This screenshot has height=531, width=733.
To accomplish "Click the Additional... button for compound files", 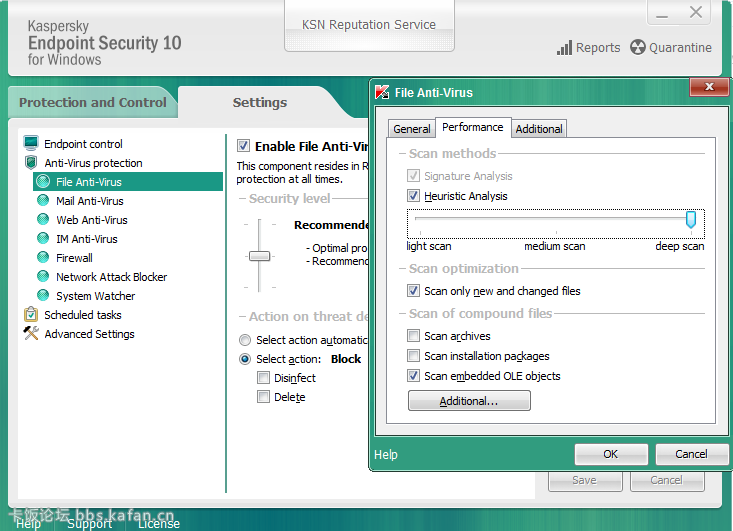I will tap(469, 401).
